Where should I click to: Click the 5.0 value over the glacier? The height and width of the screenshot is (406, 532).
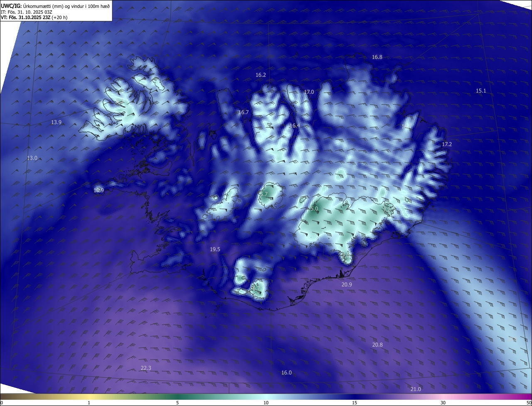pyautogui.click(x=314, y=208)
